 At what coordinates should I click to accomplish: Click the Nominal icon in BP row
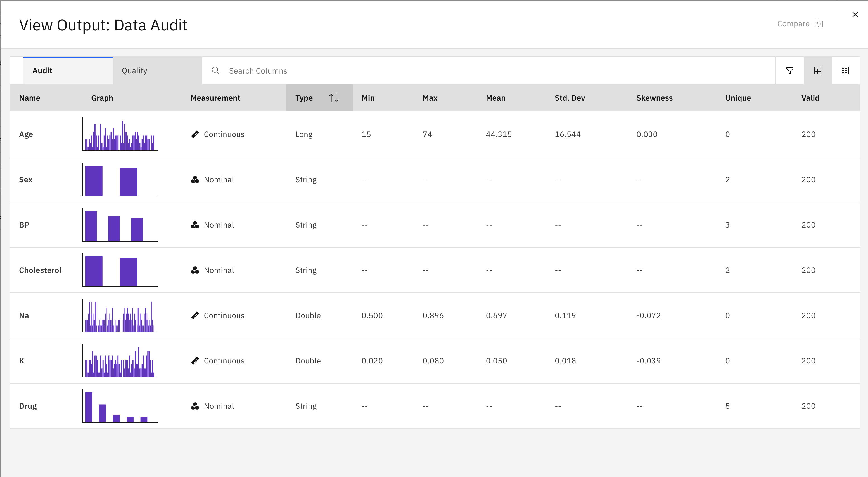point(195,225)
